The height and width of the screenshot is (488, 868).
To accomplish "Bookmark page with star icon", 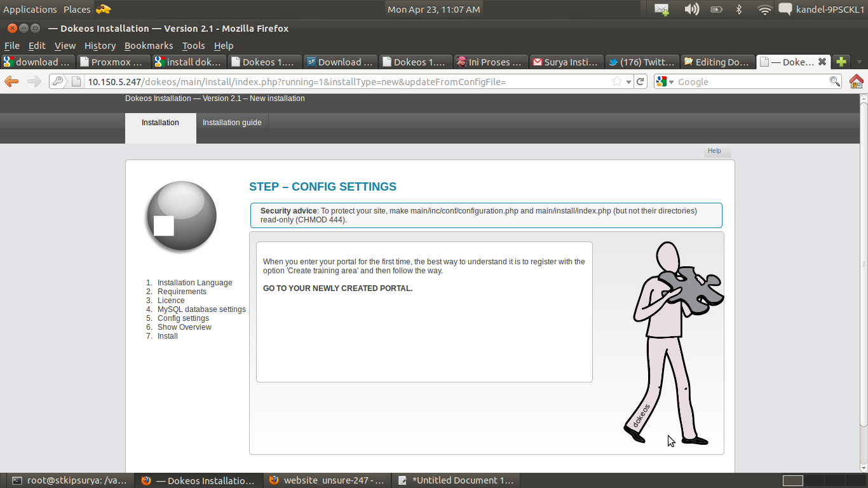I will click(616, 81).
